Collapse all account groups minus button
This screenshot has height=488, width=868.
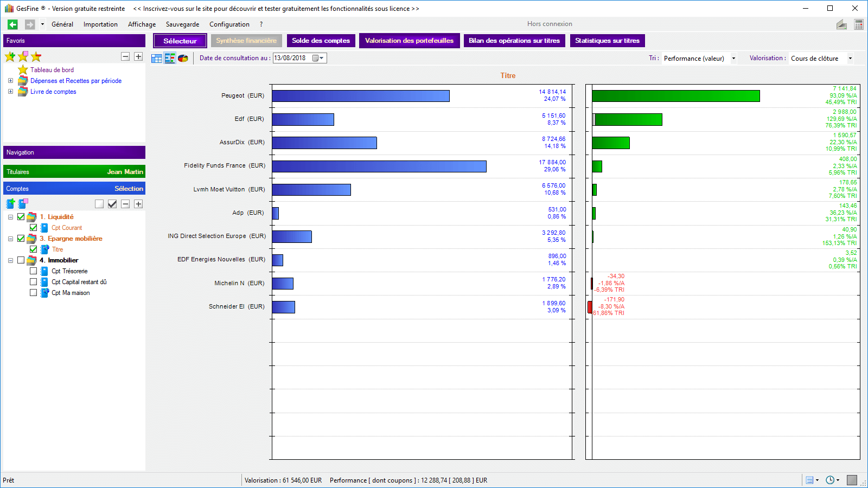point(125,204)
